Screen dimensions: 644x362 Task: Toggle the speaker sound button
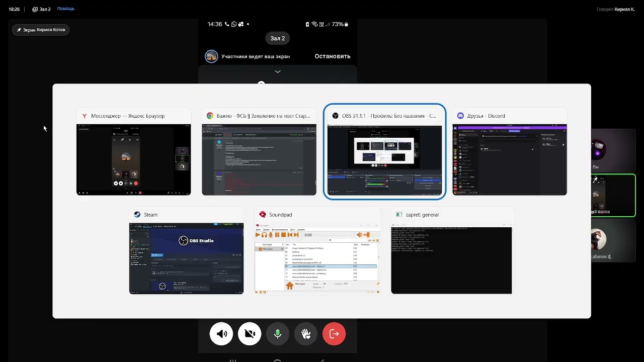coord(221,334)
